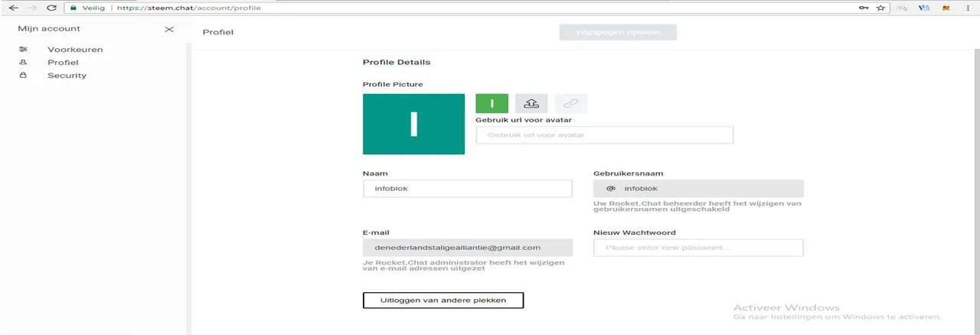Click the Profile Details heading
980x335 pixels.
(397, 63)
